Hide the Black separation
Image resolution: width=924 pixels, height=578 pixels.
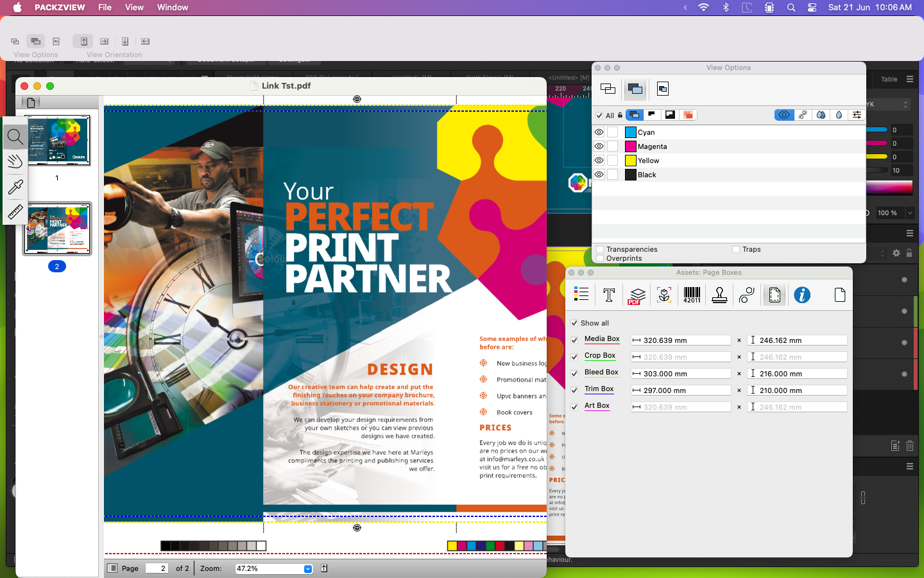pyautogui.click(x=599, y=175)
